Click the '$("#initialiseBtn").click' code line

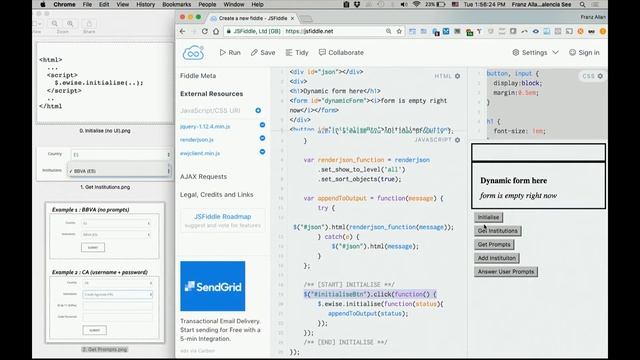(x=370, y=294)
